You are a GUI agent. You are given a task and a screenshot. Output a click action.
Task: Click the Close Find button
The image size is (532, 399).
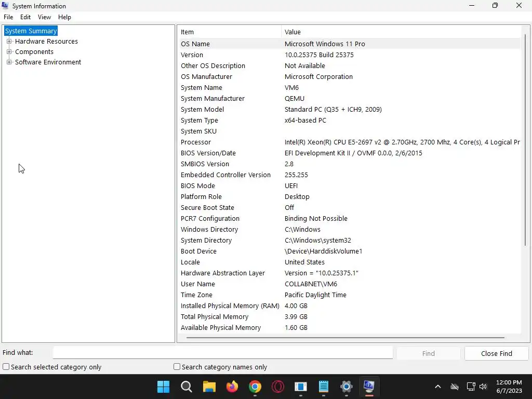coord(496,353)
